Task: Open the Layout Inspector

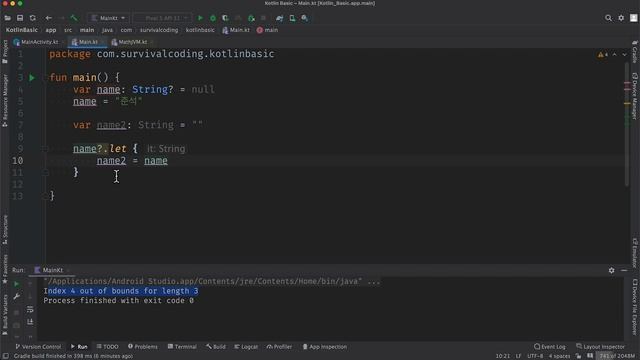Action: click(x=600, y=347)
